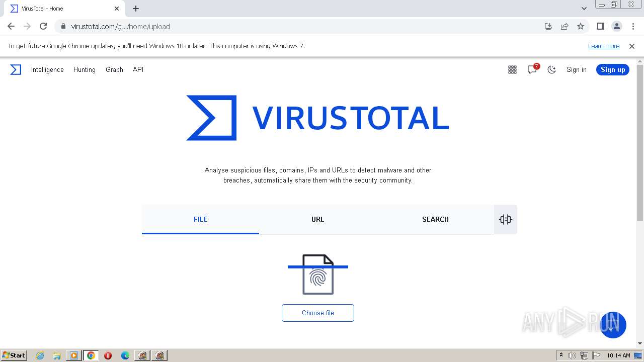Expand the tab search chevron
Viewport: 644px width, 362px height.
pyautogui.click(x=584, y=9)
